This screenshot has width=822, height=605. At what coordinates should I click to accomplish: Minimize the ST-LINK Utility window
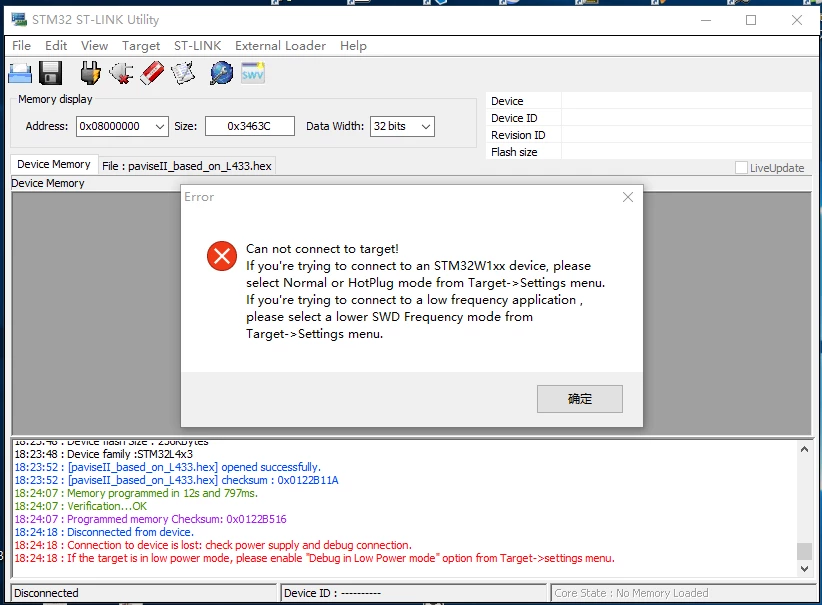pos(706,20)
